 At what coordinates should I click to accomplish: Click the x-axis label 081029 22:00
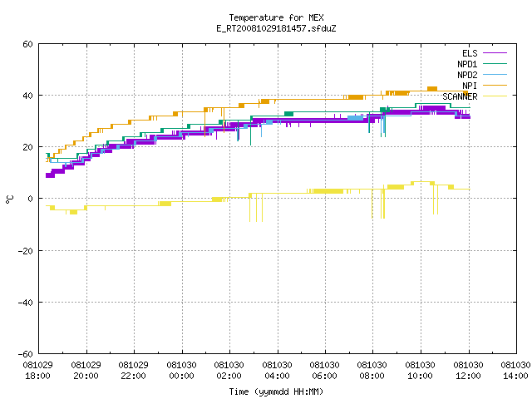pos(134,371)
